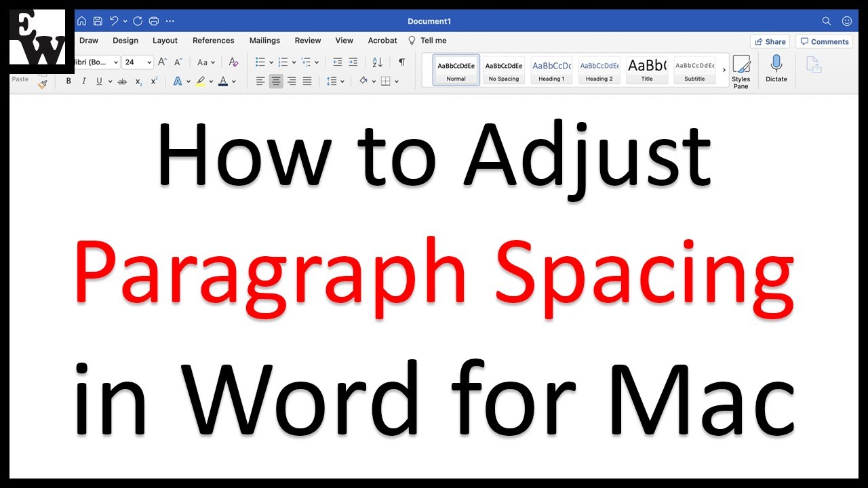
Task: Align text to the left
Action: [260, 81]
